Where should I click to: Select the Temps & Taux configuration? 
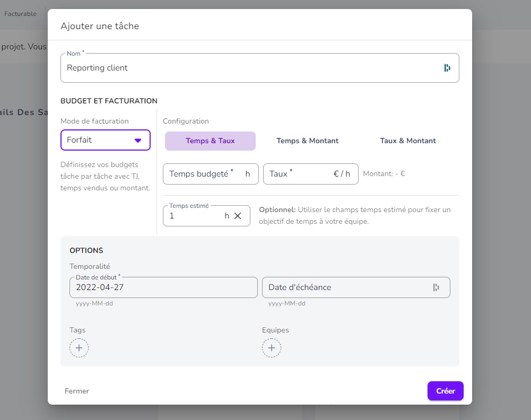[210, 141]
